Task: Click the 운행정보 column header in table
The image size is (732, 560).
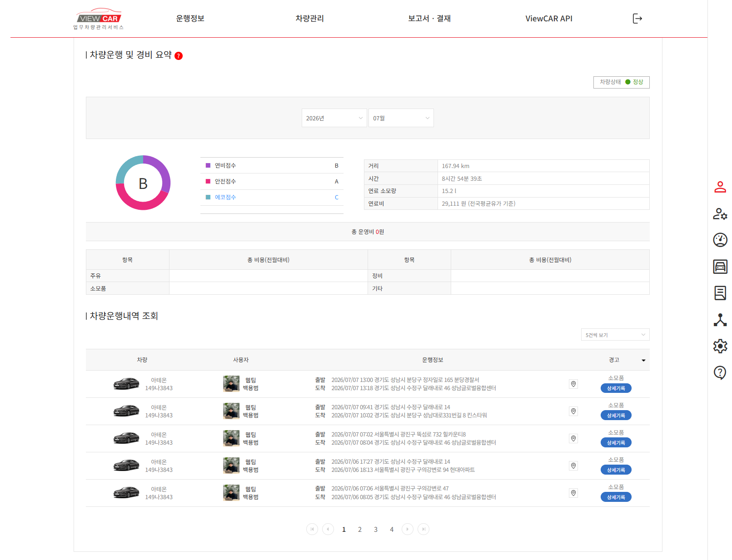Action: (433, 360)
